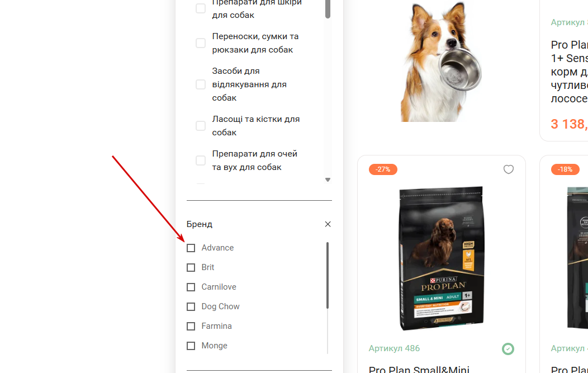Check the Dog Chow brand checkbox
The image size is (588, 373).
pyautogui.click(x=191, y=306)
